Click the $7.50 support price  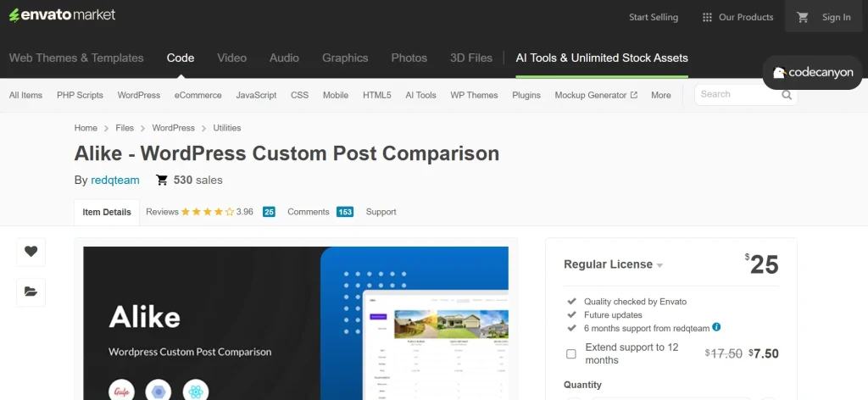coord(764,353)
